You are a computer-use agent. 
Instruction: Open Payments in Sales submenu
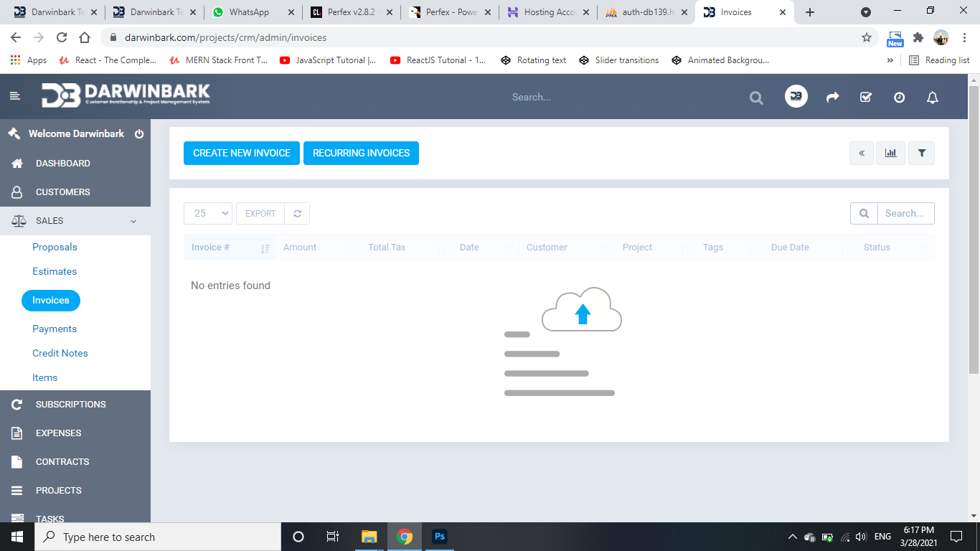(x=55, y=329)
